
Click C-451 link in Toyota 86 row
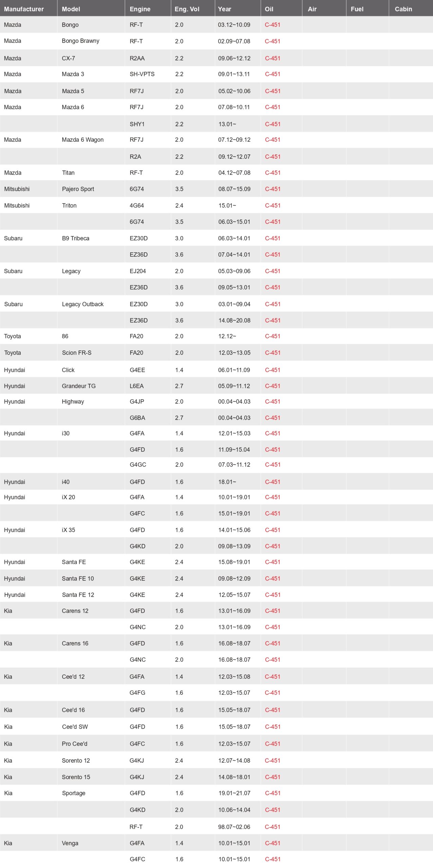coord(272,336)
